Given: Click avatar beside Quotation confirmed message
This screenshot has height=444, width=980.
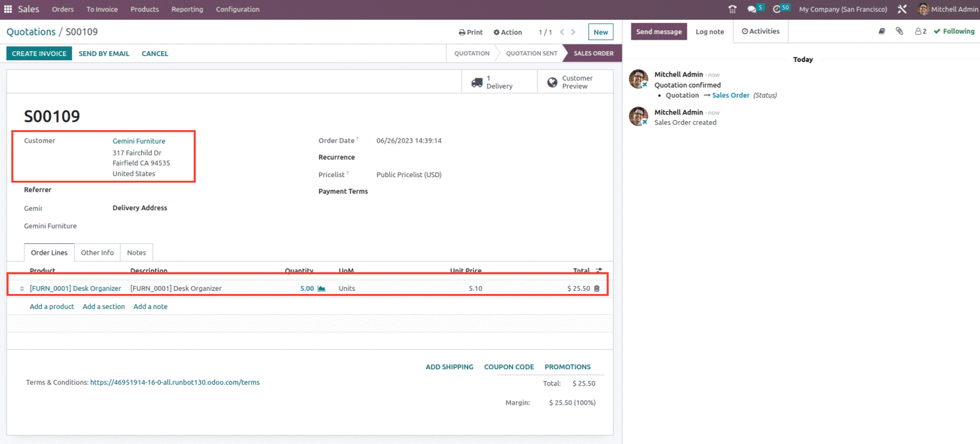Looking at the screenshot, I should (639, 79).
